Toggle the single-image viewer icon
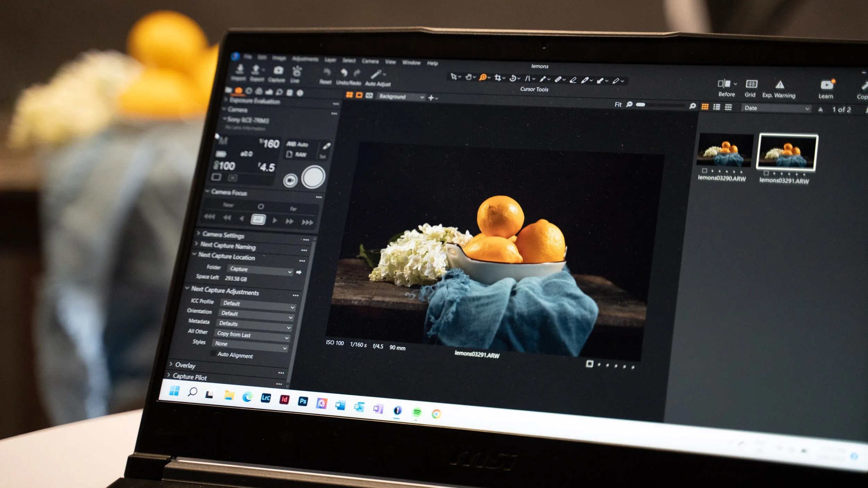This screenshot has height=488, width=868. point(359,95)
